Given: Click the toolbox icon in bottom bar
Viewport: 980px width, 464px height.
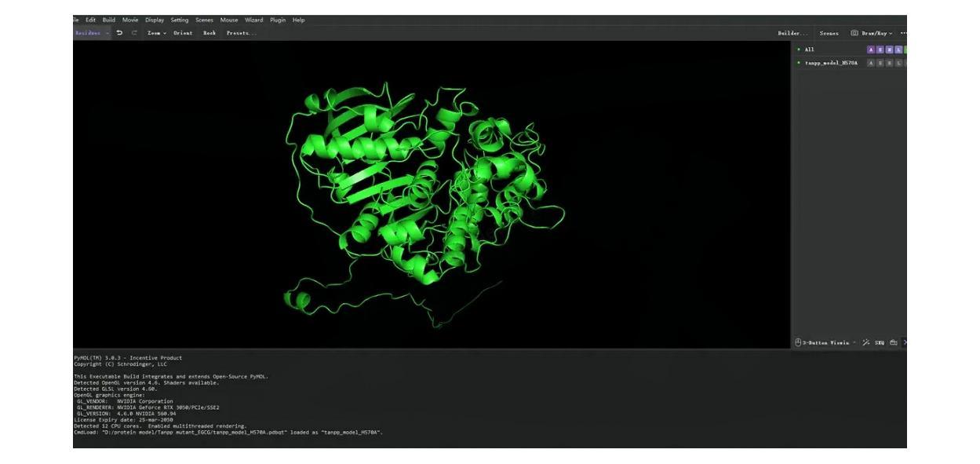Looking at the screenshot, I should click(893, 342).
